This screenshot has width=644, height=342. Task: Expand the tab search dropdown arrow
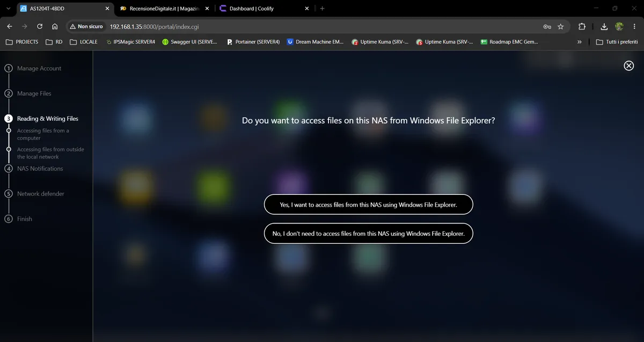point(8,9)
